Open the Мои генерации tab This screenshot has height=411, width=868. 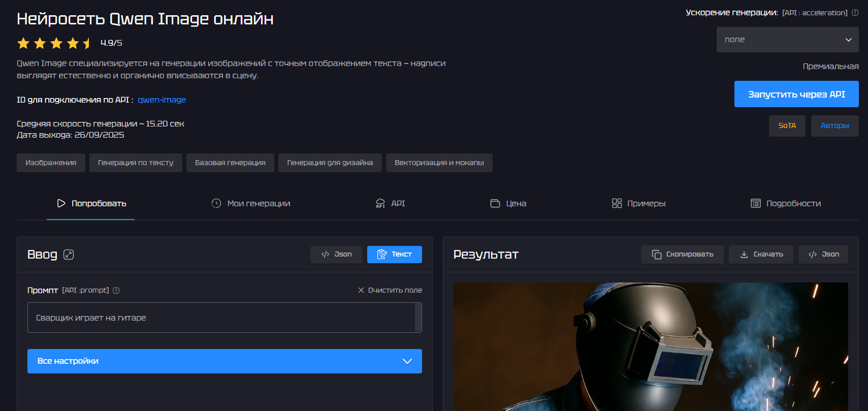(x=251, y=204)
